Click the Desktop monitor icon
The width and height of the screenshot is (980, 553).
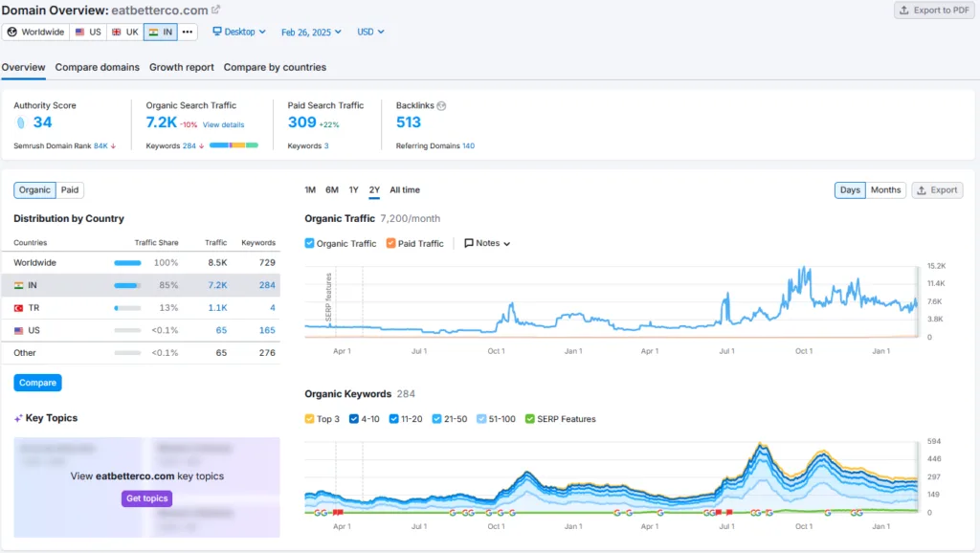(217, 32)
